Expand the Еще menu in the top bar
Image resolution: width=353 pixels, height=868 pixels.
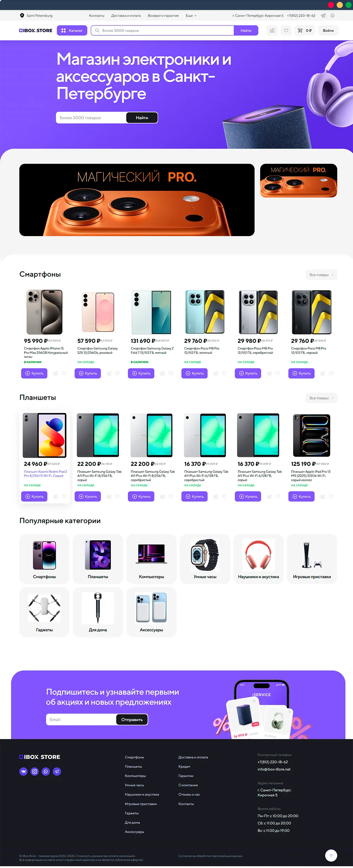click(x=191, y=16)
